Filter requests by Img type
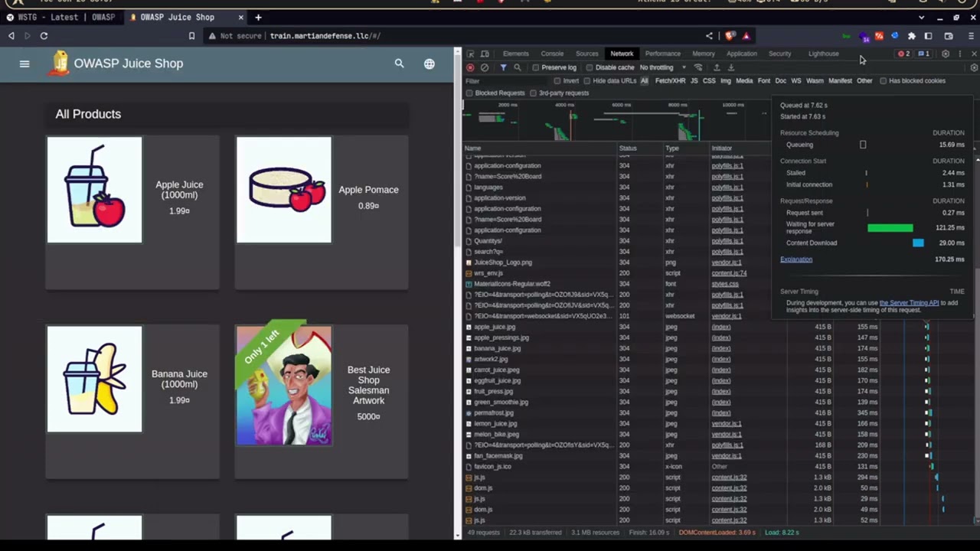This screenshot has height=551, width=980. click(x=726, y=80)
